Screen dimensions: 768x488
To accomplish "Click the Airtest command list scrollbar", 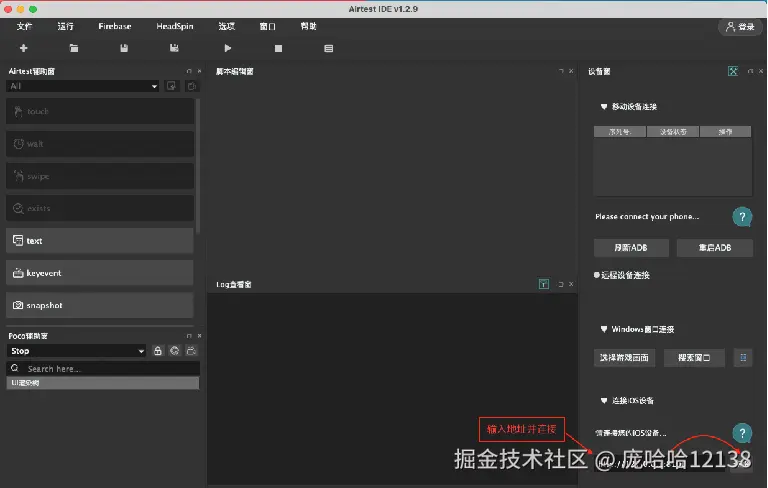I will point(197,166).
